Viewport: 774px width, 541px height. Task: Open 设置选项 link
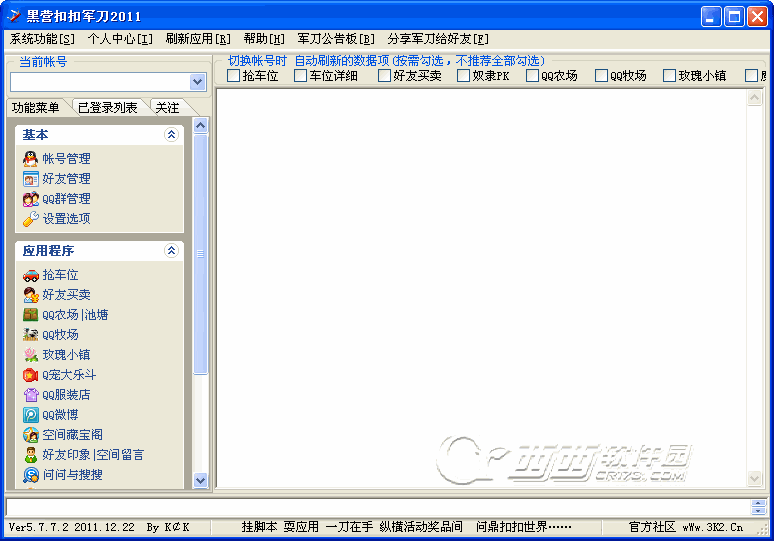tap(66, 219)
